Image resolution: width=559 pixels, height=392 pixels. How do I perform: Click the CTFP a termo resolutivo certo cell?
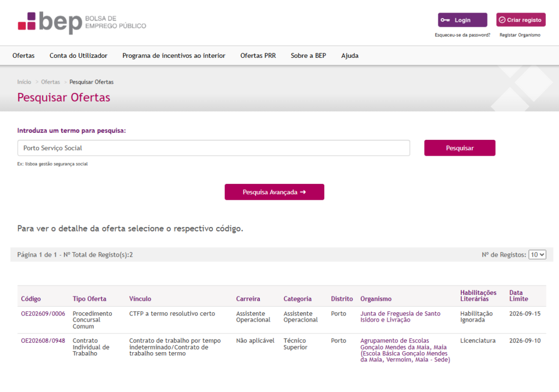coord(172,313)
